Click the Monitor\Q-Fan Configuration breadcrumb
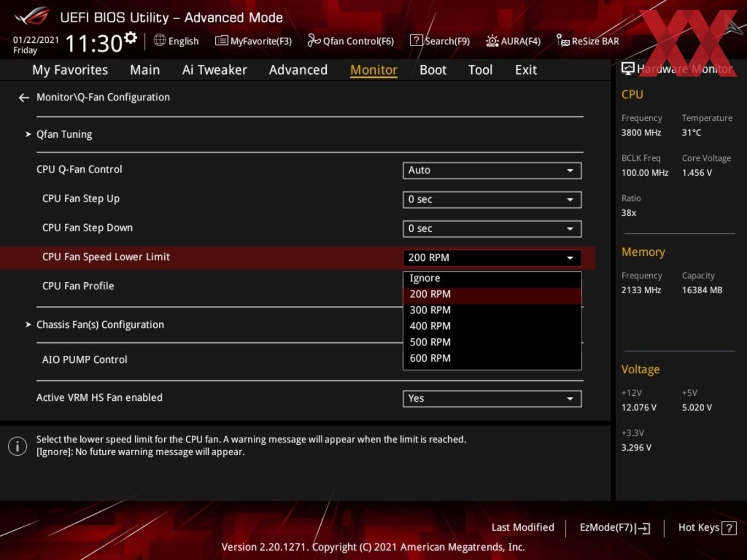 (x=103, y=97)
